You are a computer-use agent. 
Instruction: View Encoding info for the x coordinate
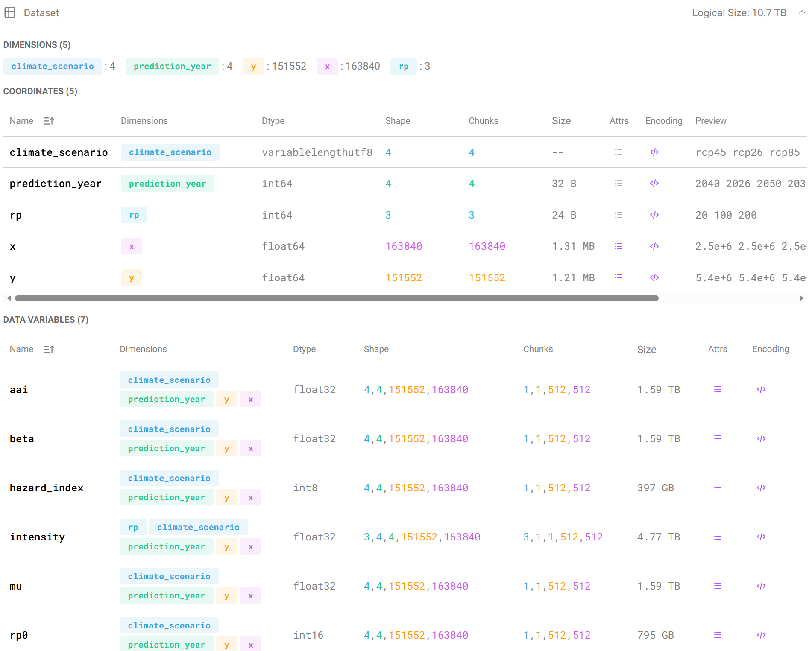(x=654, y=246)
